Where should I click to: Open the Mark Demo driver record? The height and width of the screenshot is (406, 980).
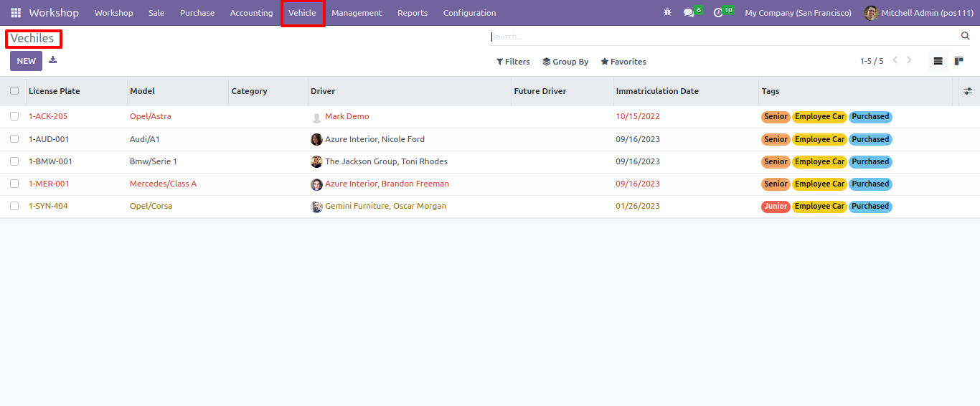coord(347,116)
